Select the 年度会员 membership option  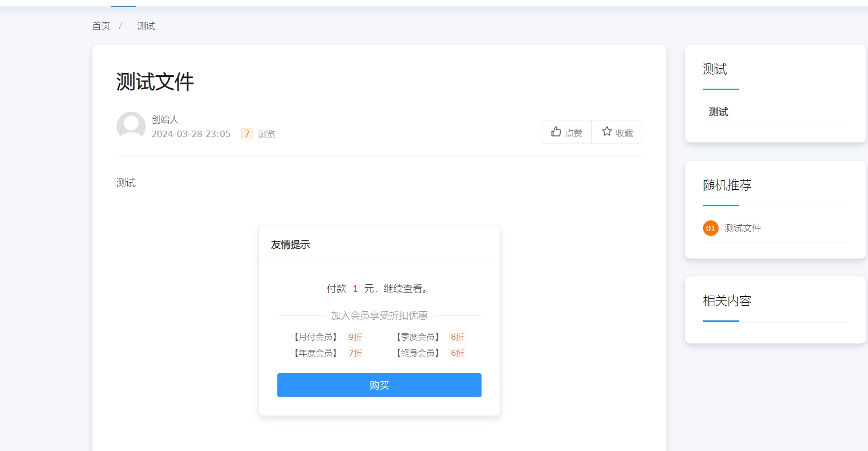[315, 353]
